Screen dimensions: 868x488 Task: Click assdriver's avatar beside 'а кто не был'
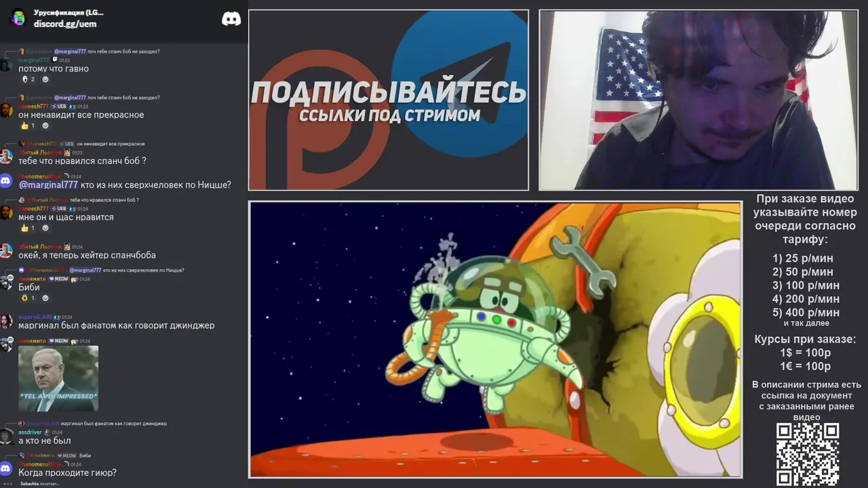click(x=5, y=436)
